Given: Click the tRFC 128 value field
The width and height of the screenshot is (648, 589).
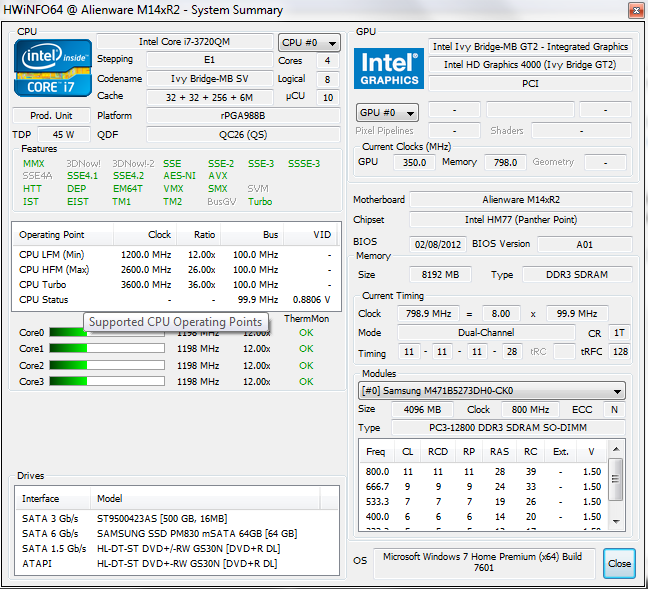Looking at the screenshot, I should click(620, 352).
